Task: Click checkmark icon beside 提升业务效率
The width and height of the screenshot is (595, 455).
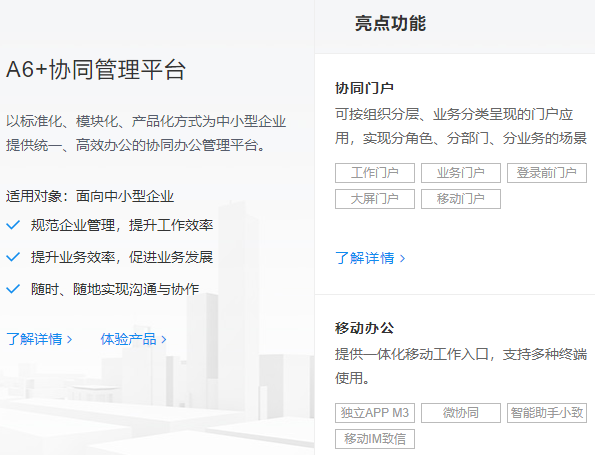Action: click(x=13, y=257)
